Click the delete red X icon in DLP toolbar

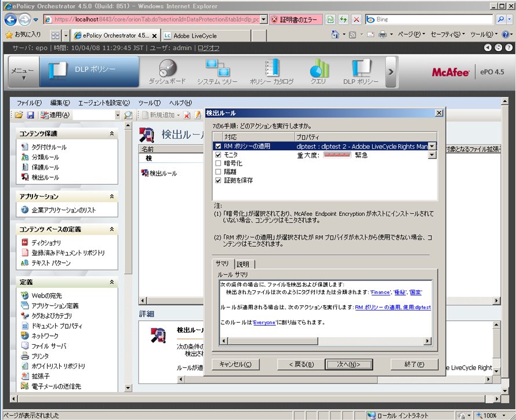187,115
